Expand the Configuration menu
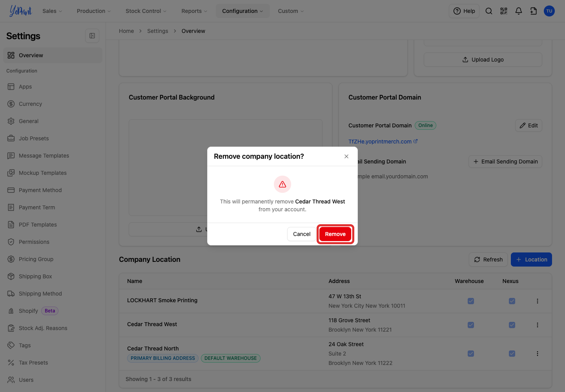This screenshot has width=565, height=392. point(242,11)
